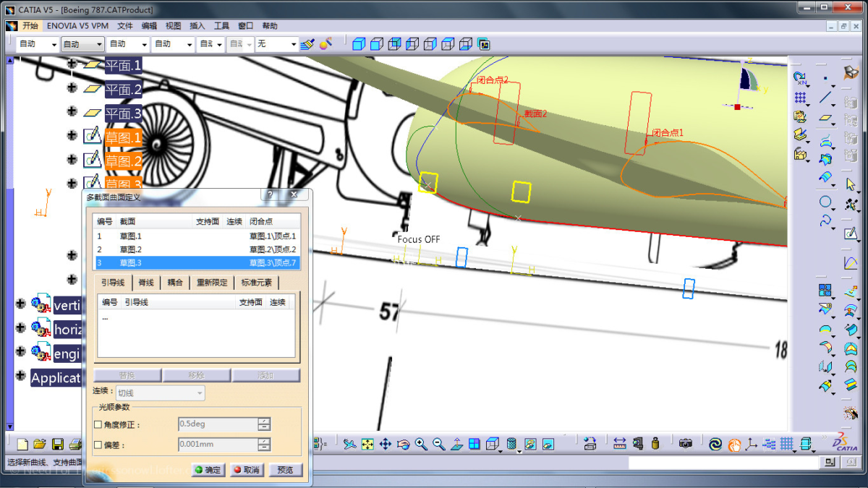Image resolution: width=868 pixels, height=488 pixels.
Task: Open the 视图 menu
Action: 174,25
